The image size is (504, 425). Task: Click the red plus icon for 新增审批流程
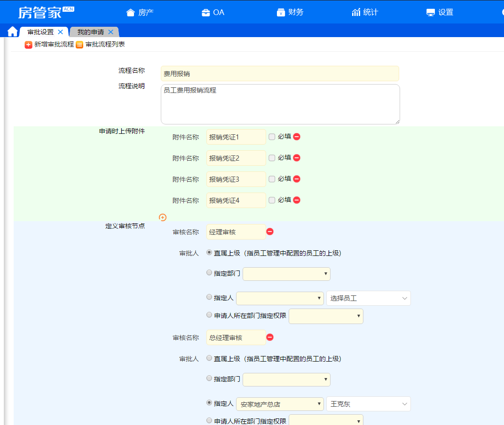[x=29, y=45]
